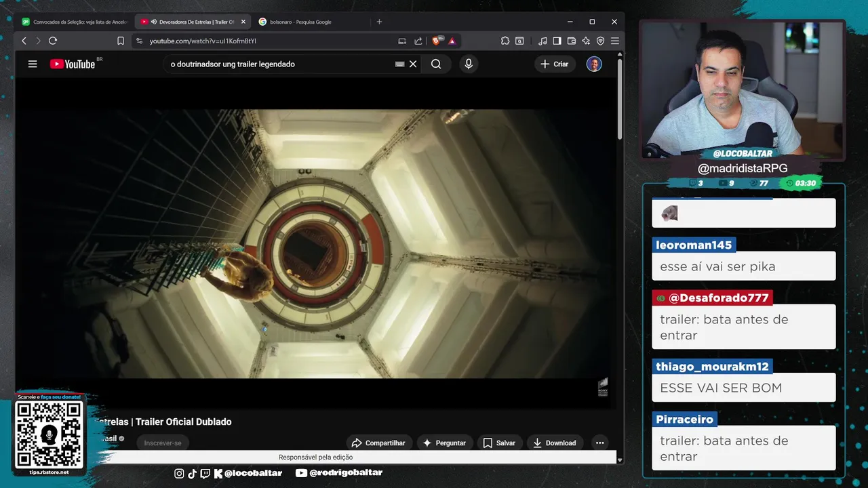This screenshot has width=868, height=488.
Task: Clear the YouTube search box text
Action: click(413, 64)
